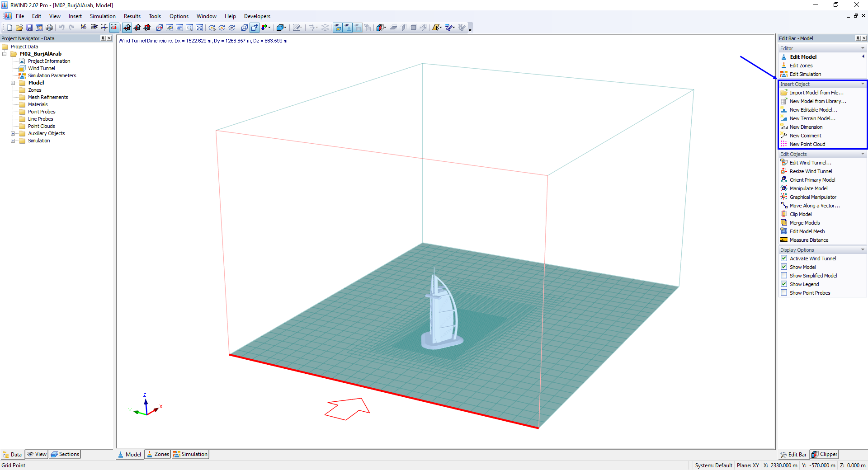
Task: Open the View navigator tab
Action: click(x=37, y=454)
